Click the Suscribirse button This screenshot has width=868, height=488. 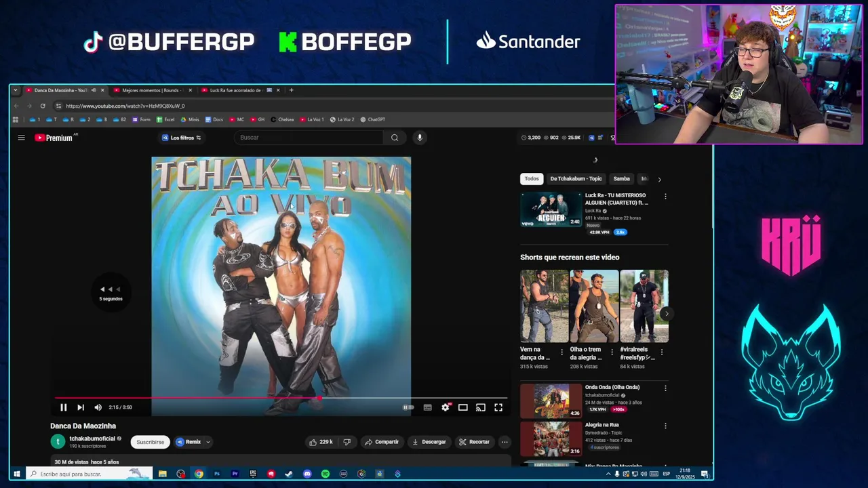(150, 442)
